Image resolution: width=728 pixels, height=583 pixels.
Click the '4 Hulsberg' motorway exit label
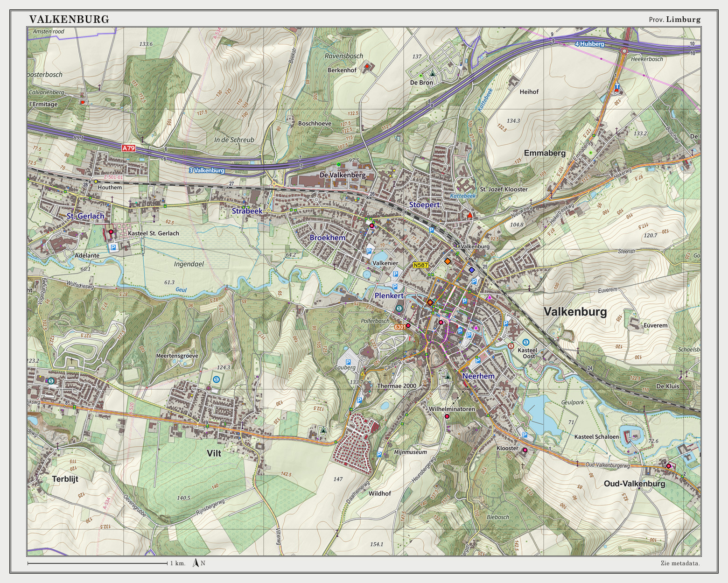589,44
